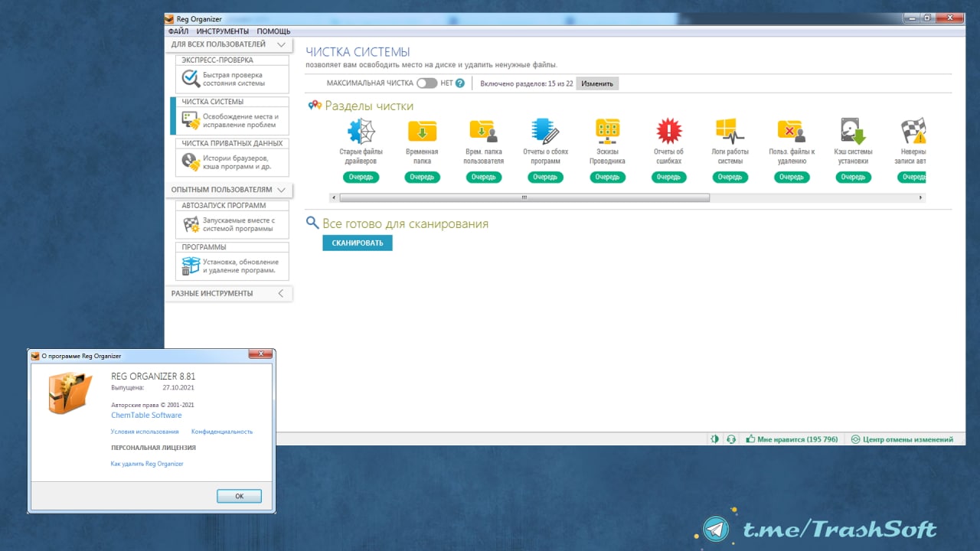This screenshot has width=980, height=551.
Task: Click the Reg Organizer logo in About dialog
Action: (x=70, y=393)
